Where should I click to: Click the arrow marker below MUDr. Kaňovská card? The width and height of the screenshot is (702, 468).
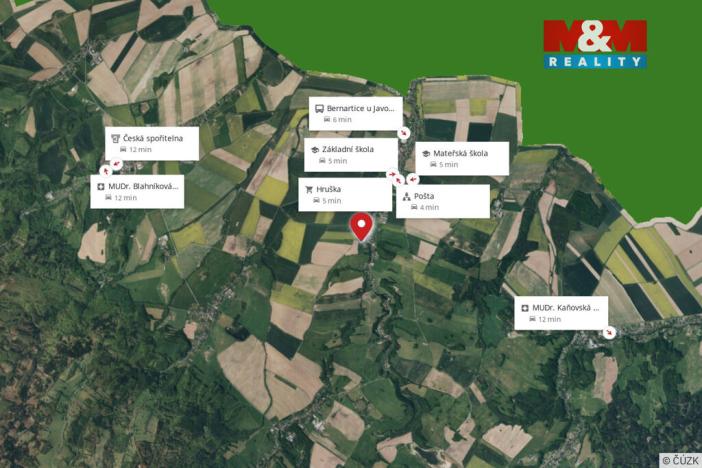(609, 332)
